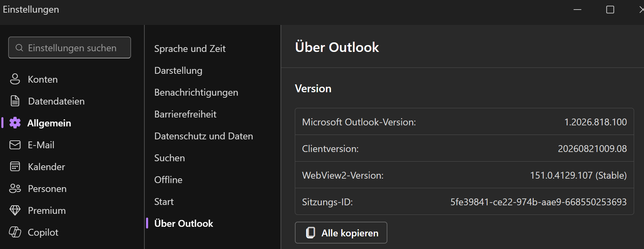The width and height of the screenshot is (644, 249).
Task: Click the Premium diamond icon
Action: pyautogui.click(x=15, y=210)
